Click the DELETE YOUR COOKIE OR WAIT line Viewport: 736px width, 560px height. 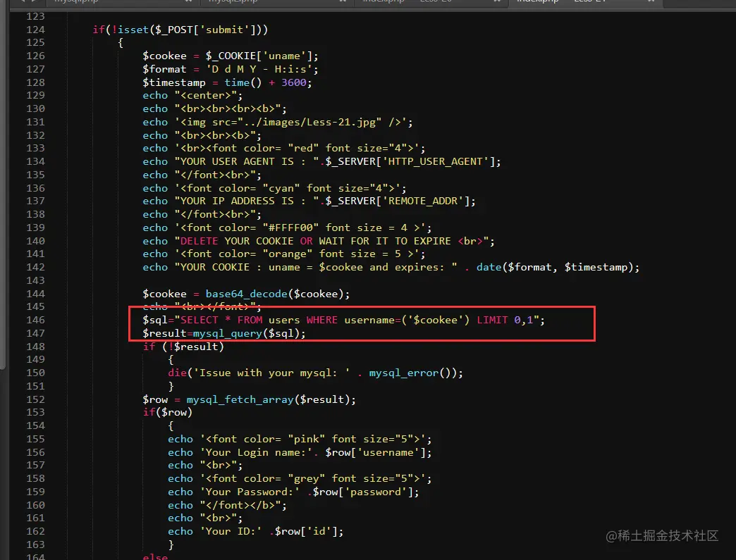pos(319,241)
